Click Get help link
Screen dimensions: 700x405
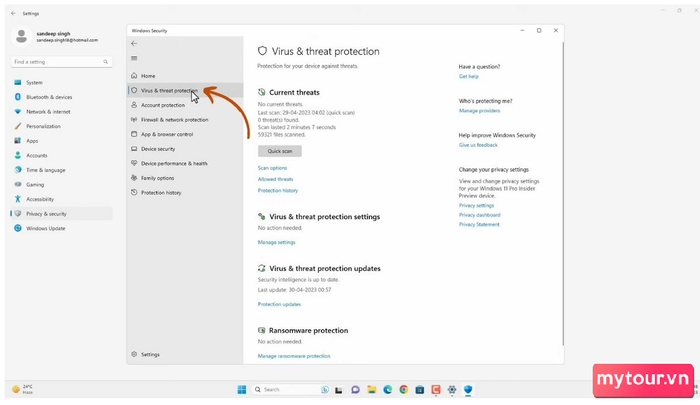click(468, 76)
